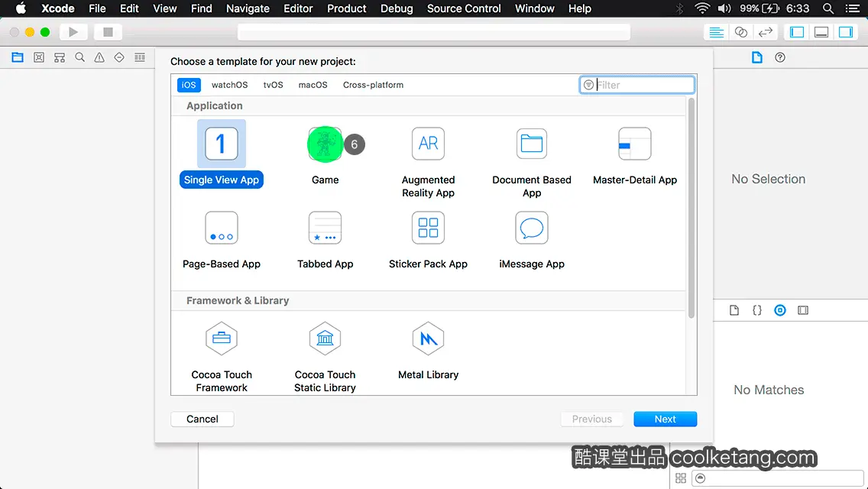Toggle the Debug area visibility
This screenshot has width=868, height=489.
tap(821, 32)
